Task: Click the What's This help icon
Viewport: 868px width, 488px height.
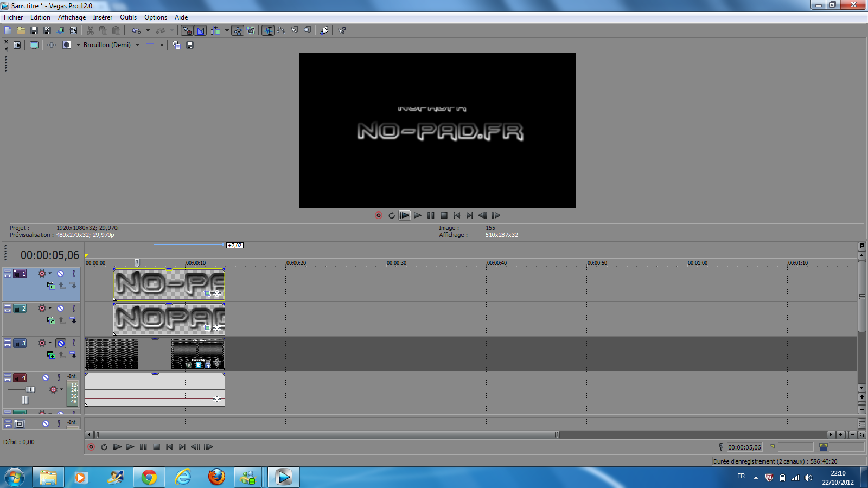Action: [x=342, y=31]
